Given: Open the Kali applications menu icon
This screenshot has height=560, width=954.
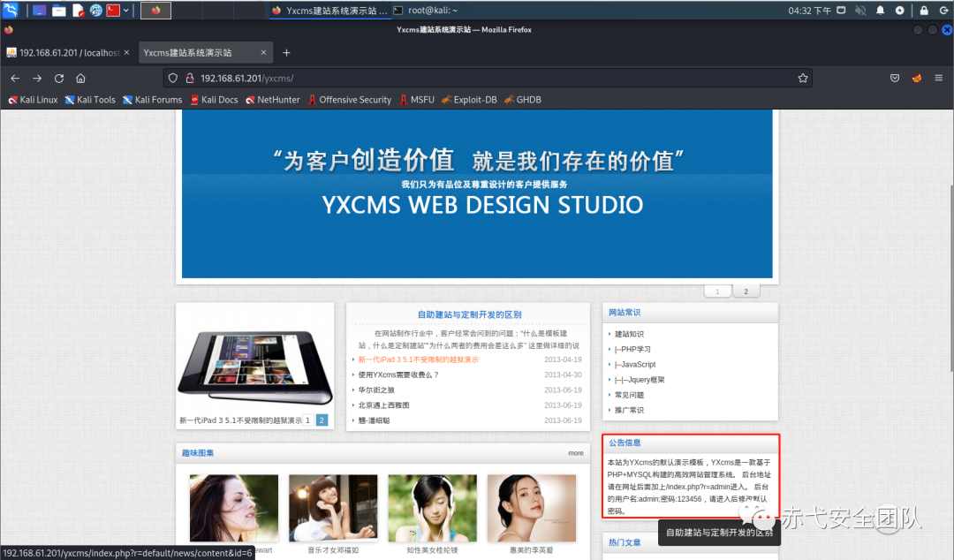Looking at the screenshot, I should coord(11,10).
